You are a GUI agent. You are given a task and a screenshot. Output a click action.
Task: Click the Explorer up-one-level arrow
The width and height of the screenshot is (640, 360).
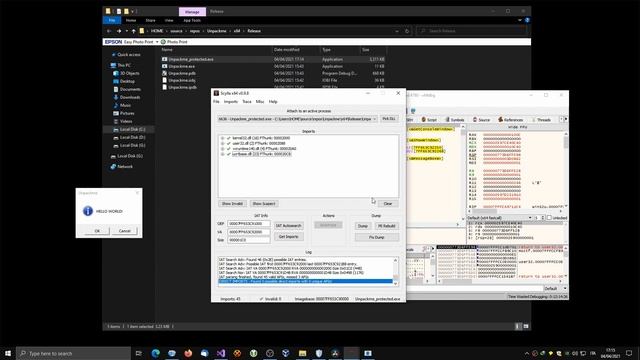tap(133, 31)
